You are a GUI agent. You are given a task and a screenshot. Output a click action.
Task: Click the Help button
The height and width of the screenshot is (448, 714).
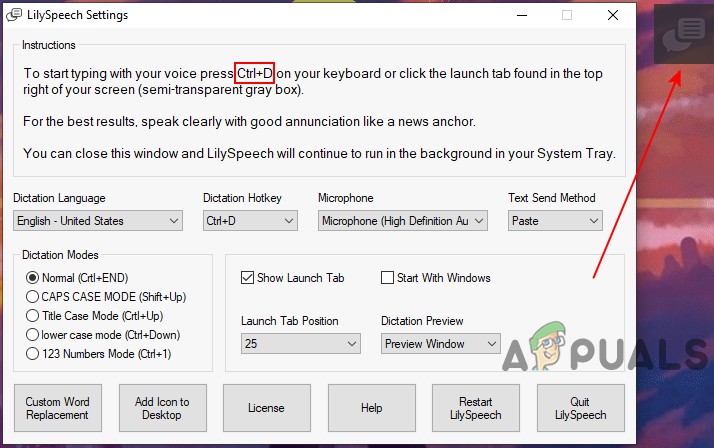click(x=372, y=408)
